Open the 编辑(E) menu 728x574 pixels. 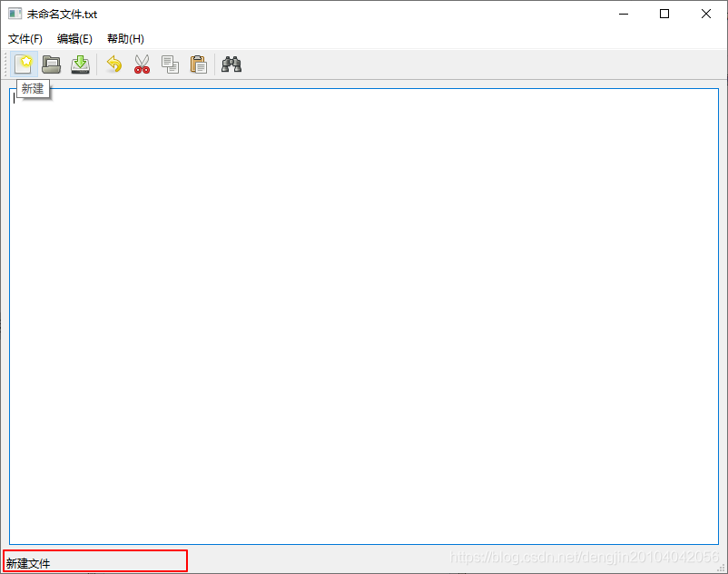[74, 38]
